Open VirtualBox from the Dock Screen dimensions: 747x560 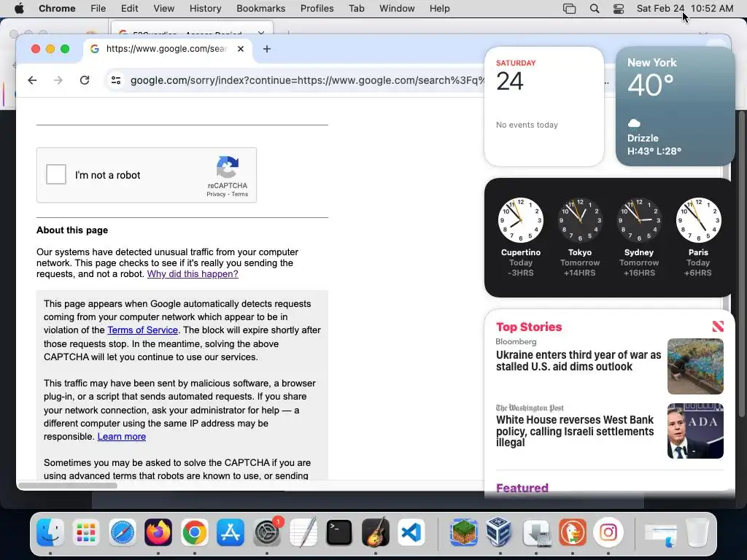[x=500, y=532]
